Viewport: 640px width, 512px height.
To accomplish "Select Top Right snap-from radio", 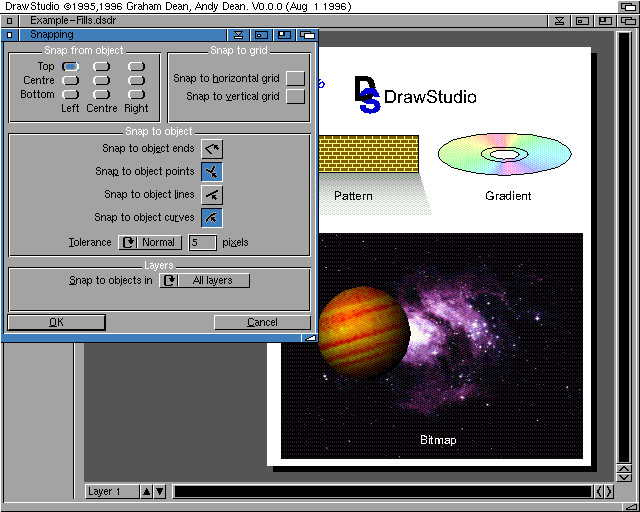I will 136,66.
